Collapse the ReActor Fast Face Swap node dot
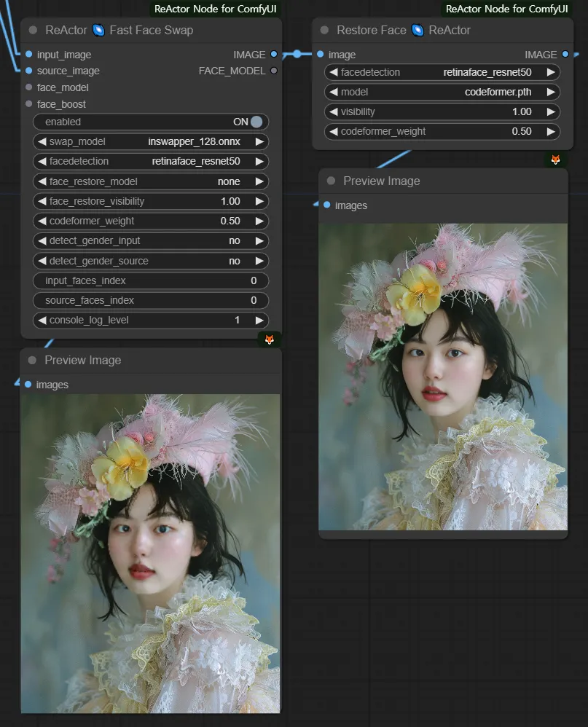The image size is (588, 727). click(x=33, y=31)
